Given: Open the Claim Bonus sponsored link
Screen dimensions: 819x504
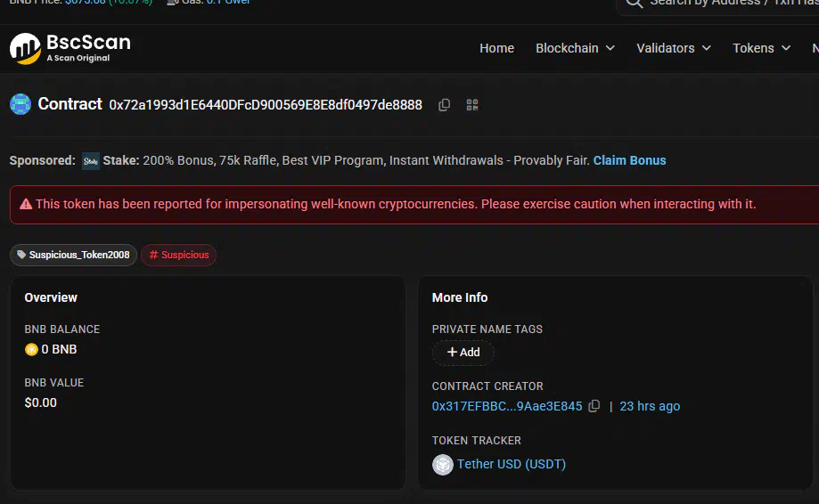Looking at the screenshot, I should pos(629,160).
